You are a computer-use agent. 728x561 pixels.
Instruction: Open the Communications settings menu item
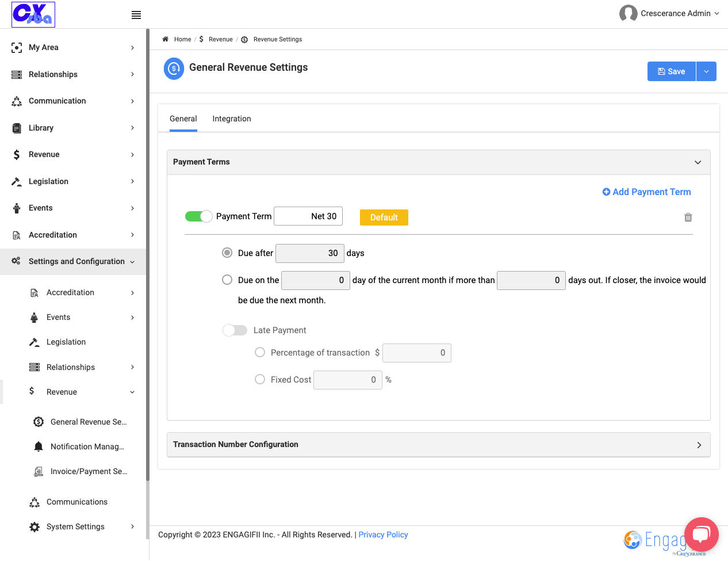(x=77, y=502)
